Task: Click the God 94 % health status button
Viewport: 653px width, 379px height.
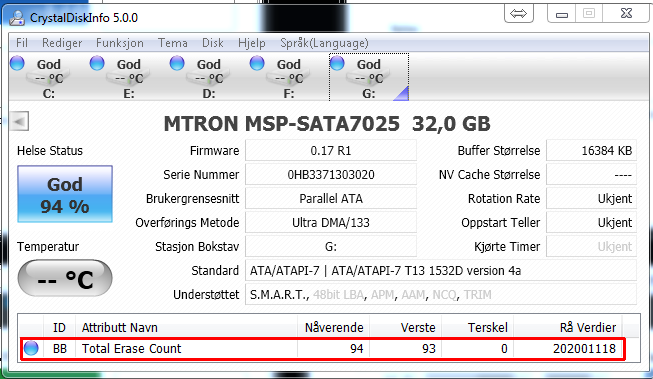Action: click(65, 194)
